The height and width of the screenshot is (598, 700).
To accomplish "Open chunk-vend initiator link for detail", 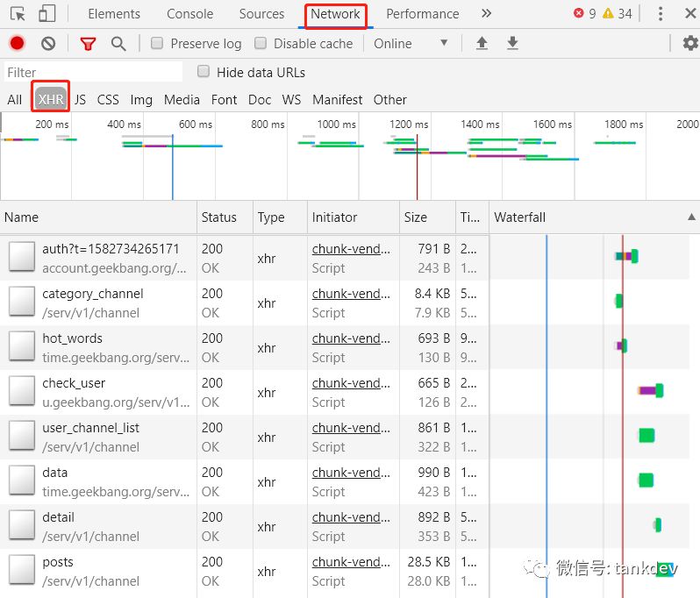I will (351, 517).
